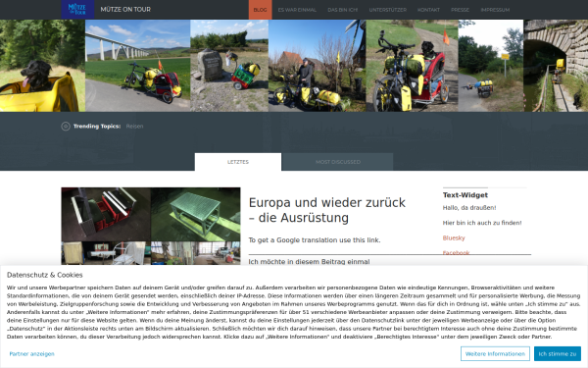Click the Reisen trending topic
This screenshot has width=588, height=368.
(134, 127)
